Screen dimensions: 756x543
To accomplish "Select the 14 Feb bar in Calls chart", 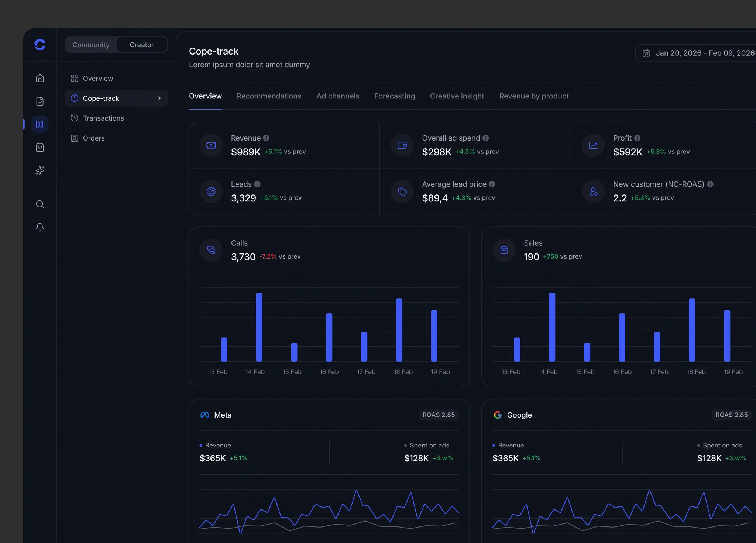I will [259, 327].
